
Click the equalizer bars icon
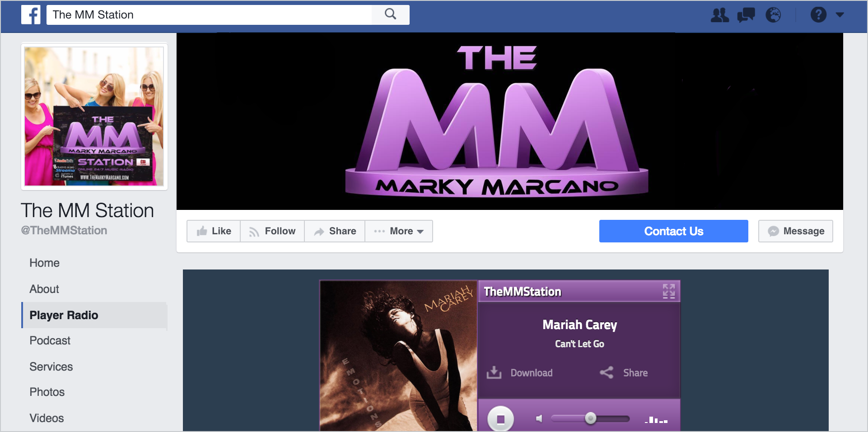click(656, 419)
